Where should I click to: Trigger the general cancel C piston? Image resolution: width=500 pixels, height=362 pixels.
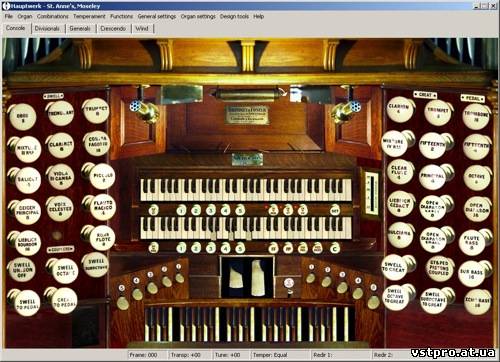point(335,248)
